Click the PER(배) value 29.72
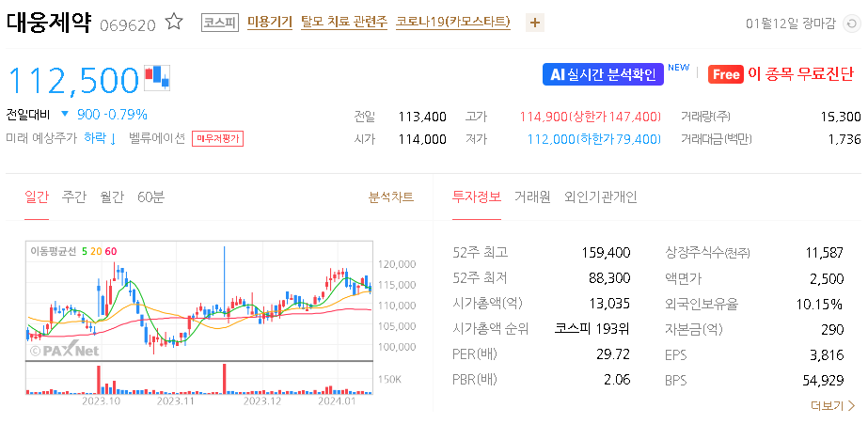This screenshot has height=424, width=868. click(613, 354)
